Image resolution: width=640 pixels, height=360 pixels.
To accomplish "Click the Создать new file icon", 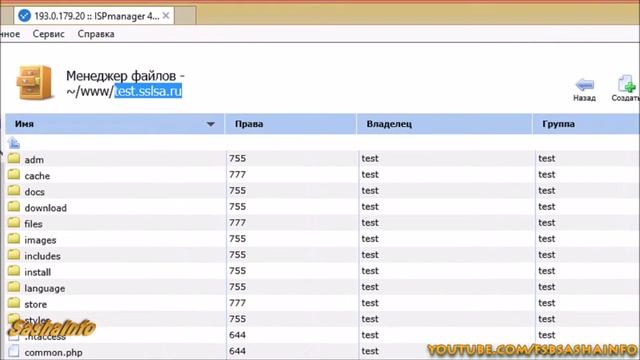I will click(627, 84).
